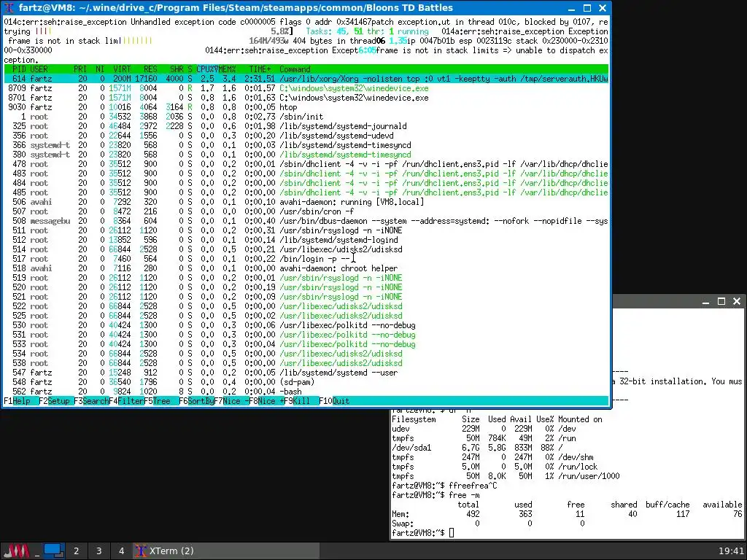Select the -bash process row PID 562
Image resolution: width=747 pixels, height=560 pixels.
(x=306, y=392)
